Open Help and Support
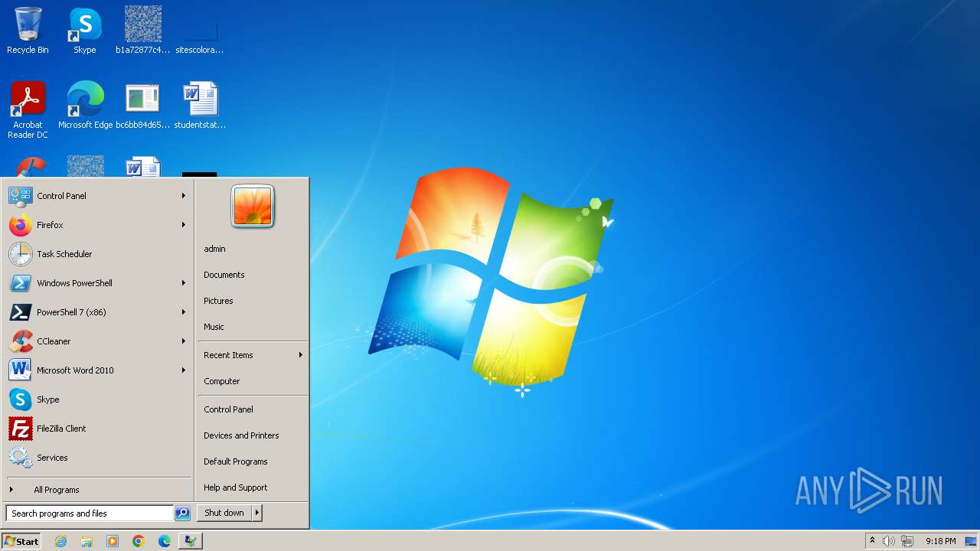980x551 pixels. coord(253,487)
